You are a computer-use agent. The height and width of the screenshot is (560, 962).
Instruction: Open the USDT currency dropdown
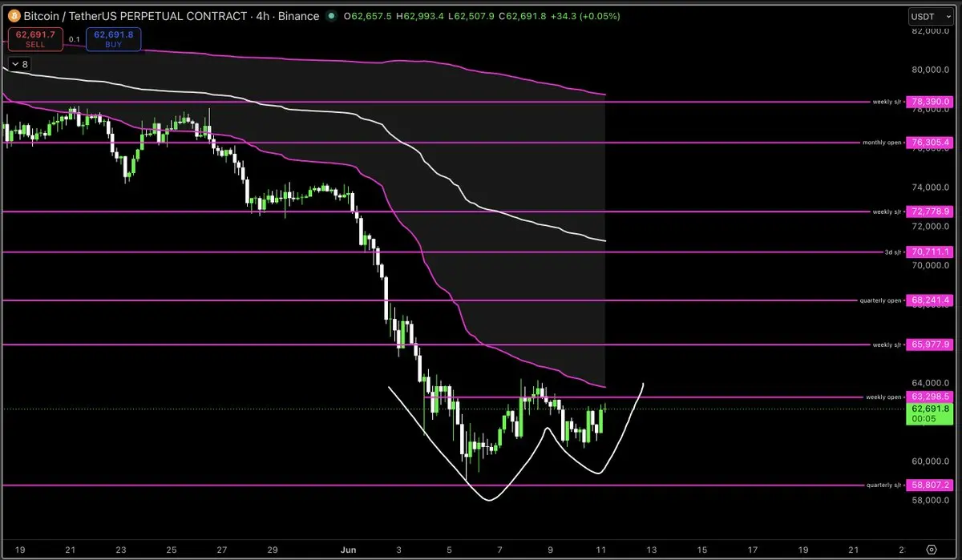[x=930, y=17]
